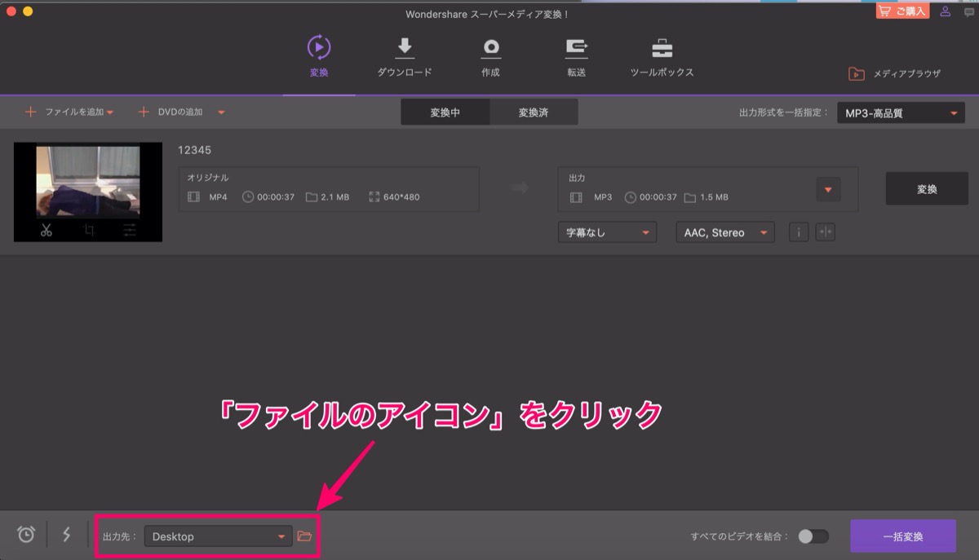979x560 pixels.
Task: Switch to the 変換 tab
Action: tap(319, 56)
